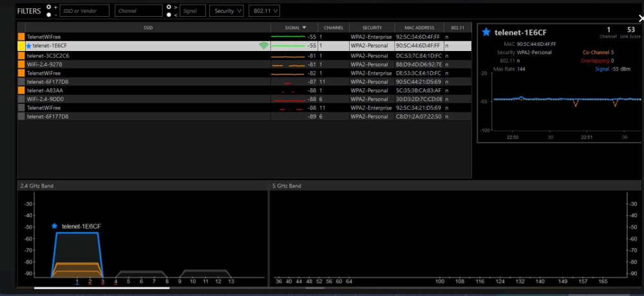Click the green Wi-Fi connected icon

[x=263, y=46]
